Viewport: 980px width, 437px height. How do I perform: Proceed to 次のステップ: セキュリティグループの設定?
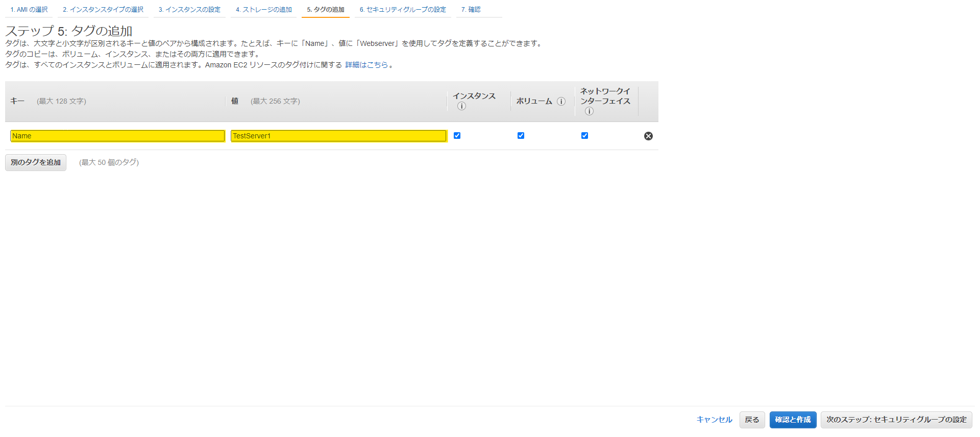[896, 420]
